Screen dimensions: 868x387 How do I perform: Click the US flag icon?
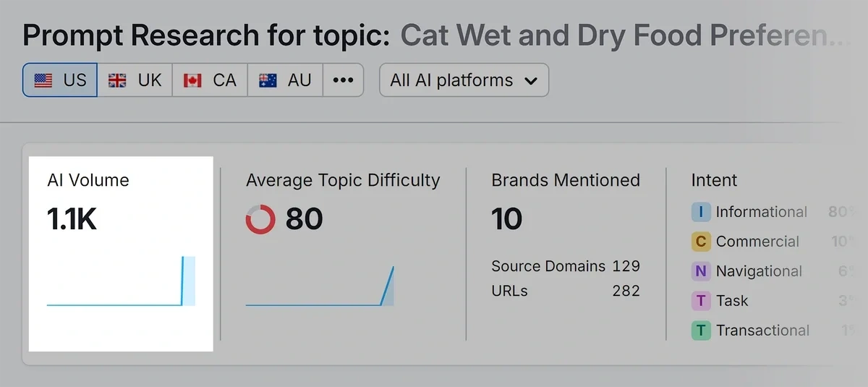coord(43,80)
